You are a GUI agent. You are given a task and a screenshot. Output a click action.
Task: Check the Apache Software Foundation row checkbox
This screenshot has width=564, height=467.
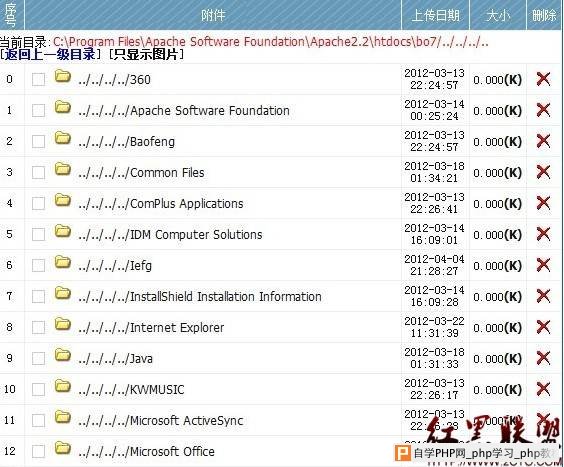coord(38,110)
